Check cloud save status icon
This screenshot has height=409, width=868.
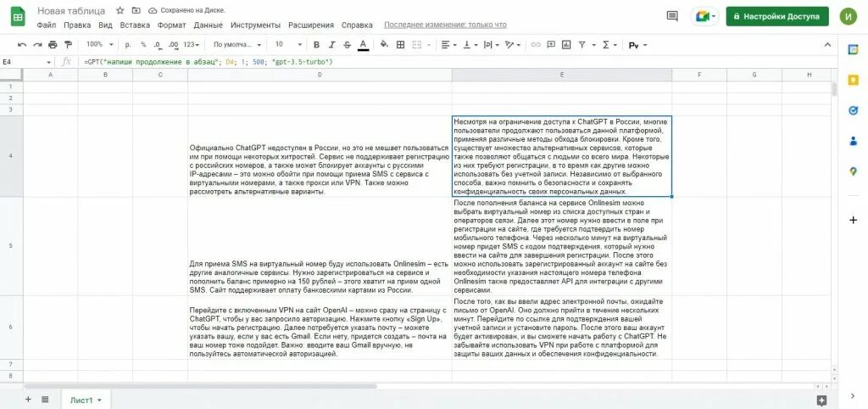point(153,10)
